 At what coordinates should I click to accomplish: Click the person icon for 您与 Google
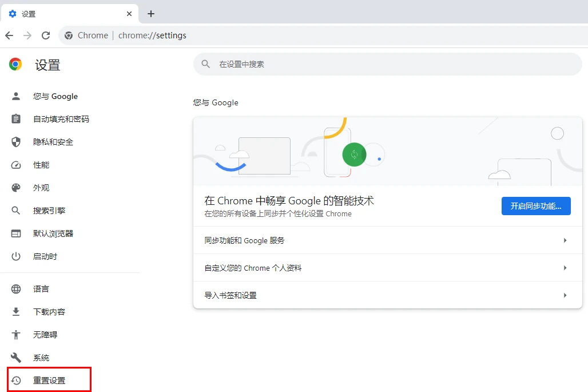point(16,96)
